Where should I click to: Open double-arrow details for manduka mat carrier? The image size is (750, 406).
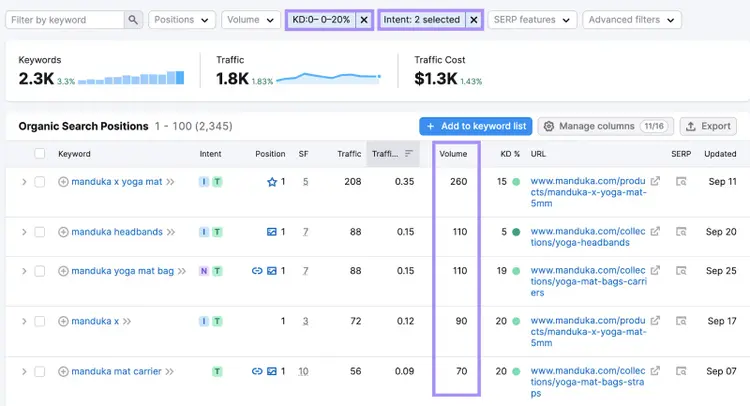coord(169,372)
